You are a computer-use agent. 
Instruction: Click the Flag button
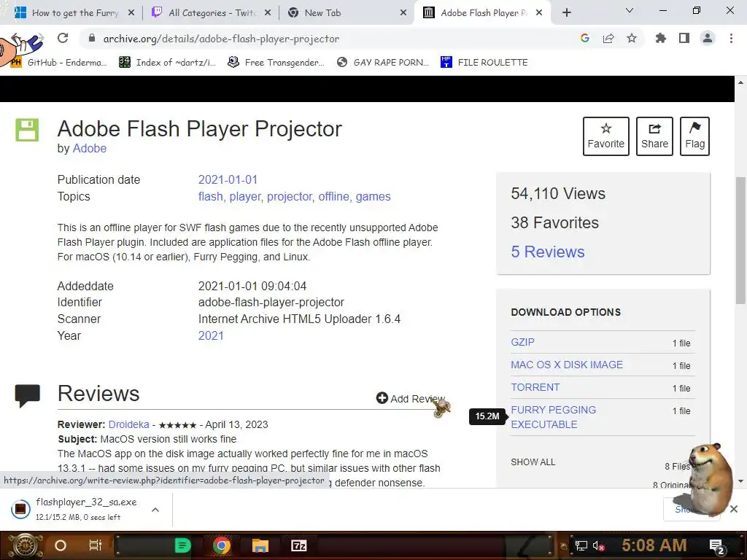(x=694, y=136)
